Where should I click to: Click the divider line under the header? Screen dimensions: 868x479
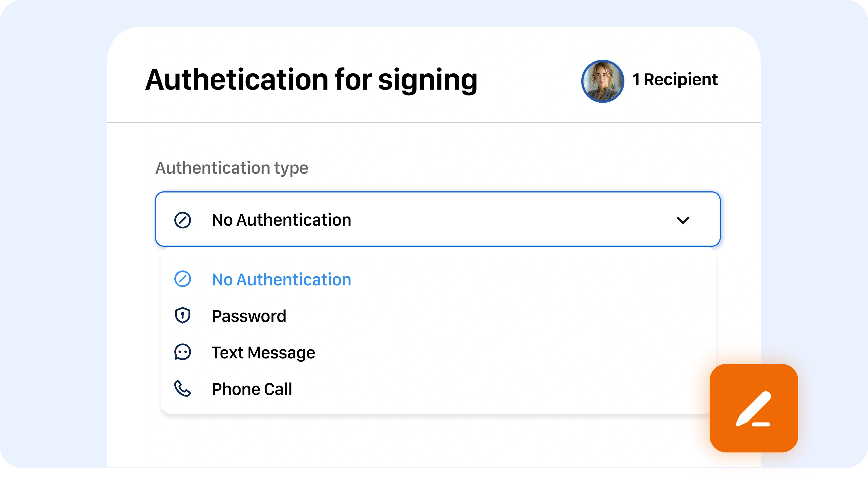tap(434, 122)
